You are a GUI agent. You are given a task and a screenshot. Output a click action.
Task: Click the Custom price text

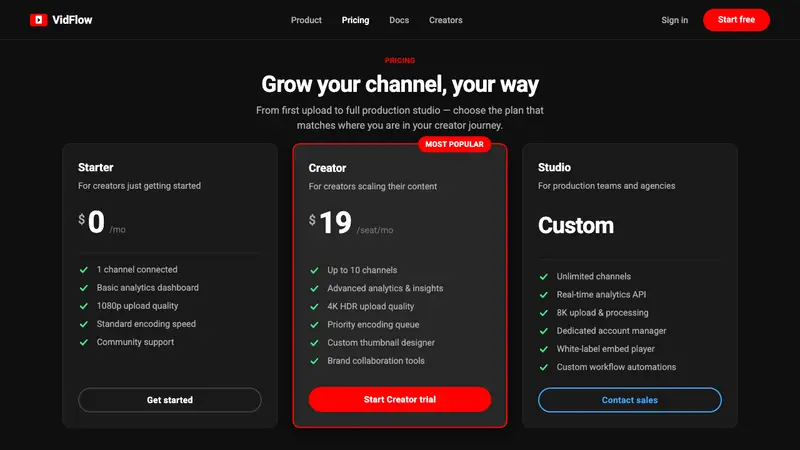pos(576,226)
